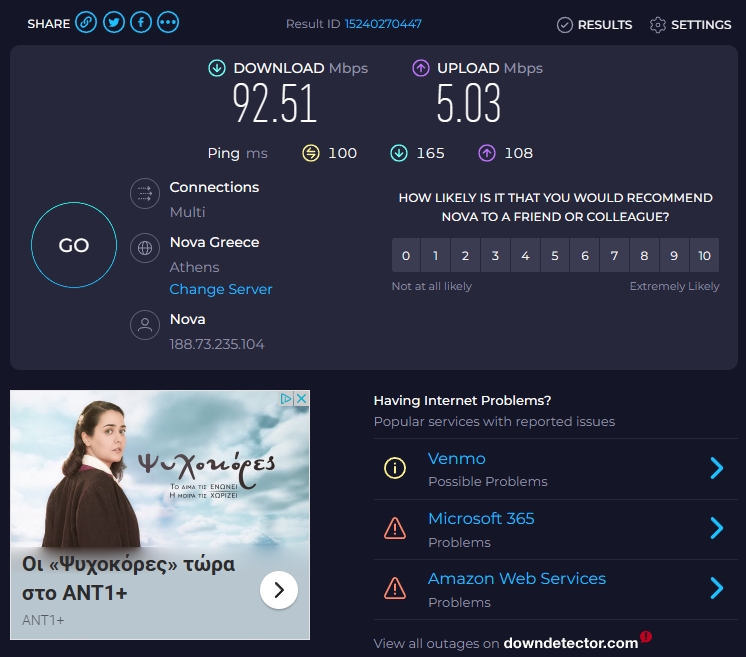Viewport: 746px width, 657px height.
Task: Click the download speed value 92.51
Action: pos(275,103)
